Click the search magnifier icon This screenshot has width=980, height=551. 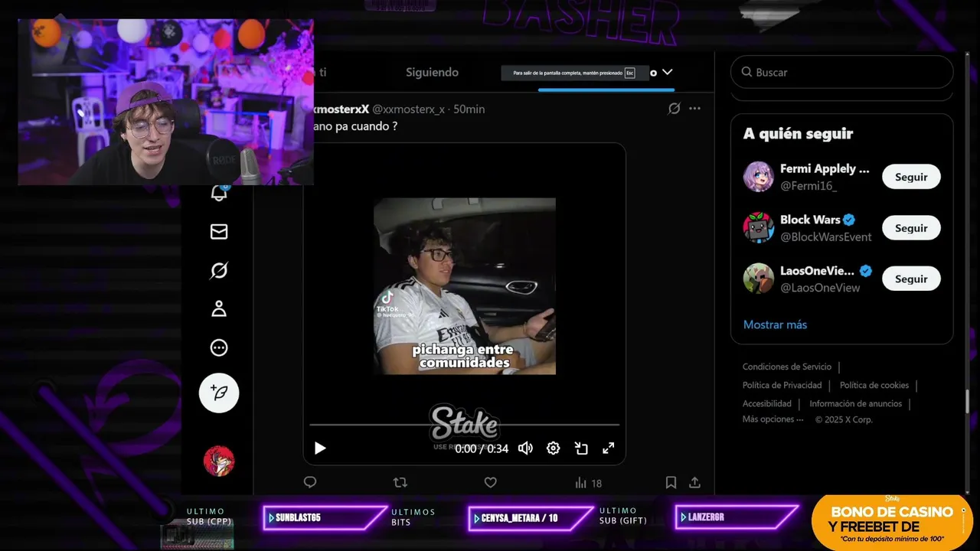[x=746, y=72]
